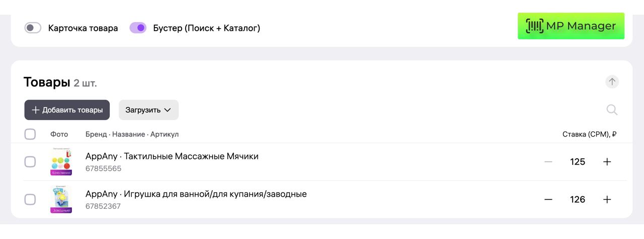Image resolution: width=644 pixels, height=239 pixels.
Task: Click the bid value 126 field
Action: (578, 199)
